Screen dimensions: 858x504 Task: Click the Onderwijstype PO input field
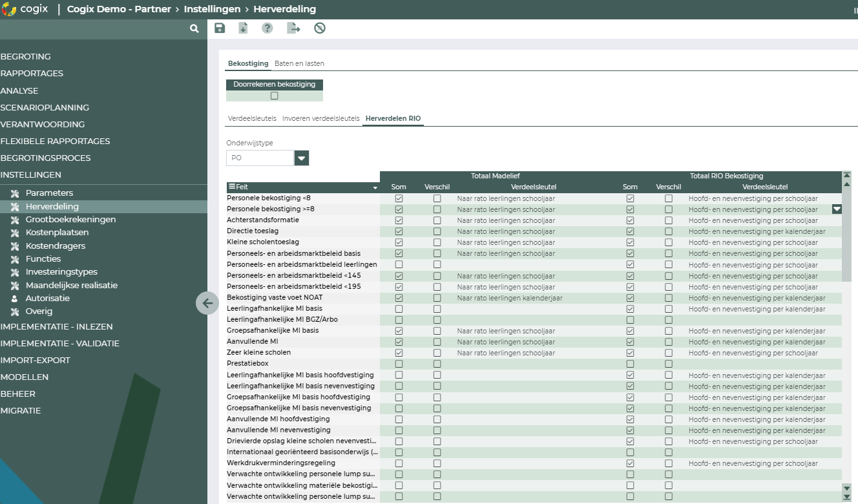pos(260,158)
